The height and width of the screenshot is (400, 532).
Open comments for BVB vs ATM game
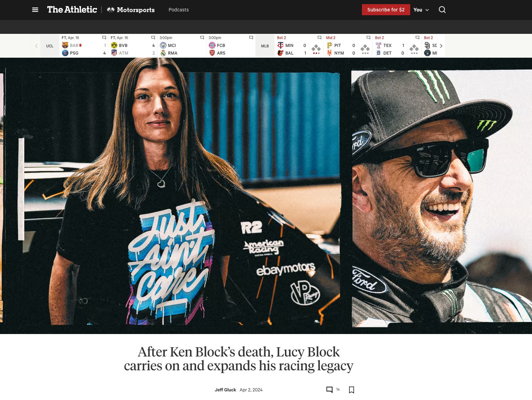(153, 38)
